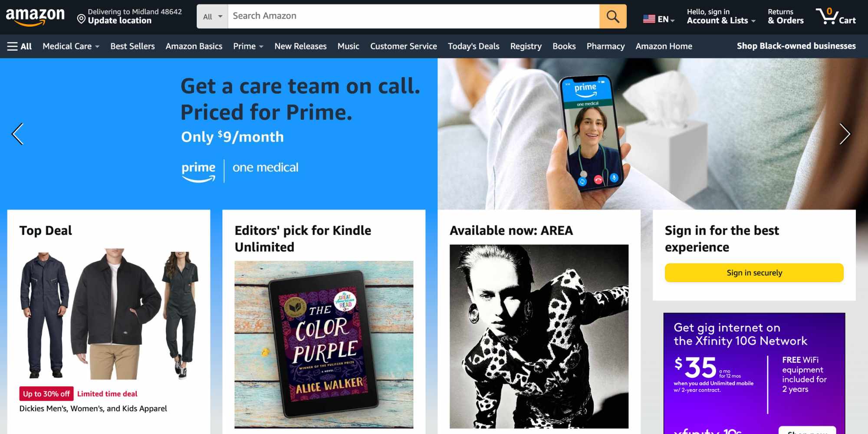Click the US flag language icon
The width and height of the screenshot is (868, 434).
(649, 19)
